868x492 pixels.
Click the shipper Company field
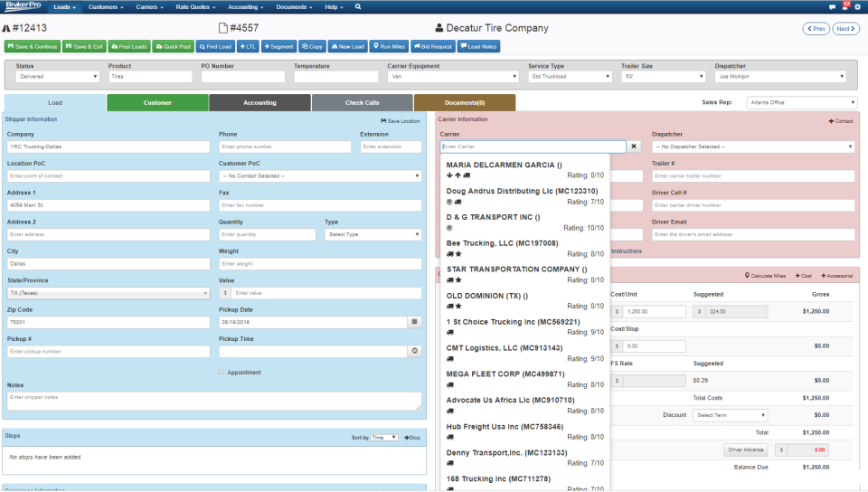(108, 147)
